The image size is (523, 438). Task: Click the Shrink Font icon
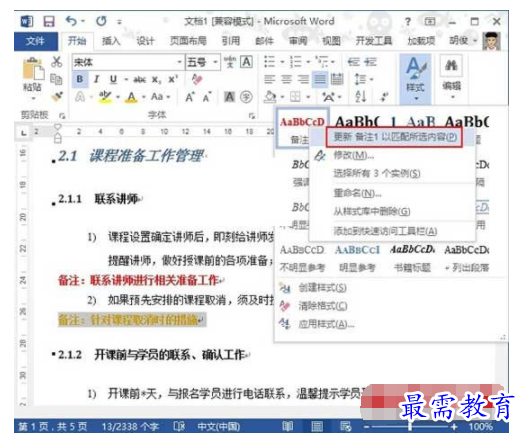coord(207,97)
